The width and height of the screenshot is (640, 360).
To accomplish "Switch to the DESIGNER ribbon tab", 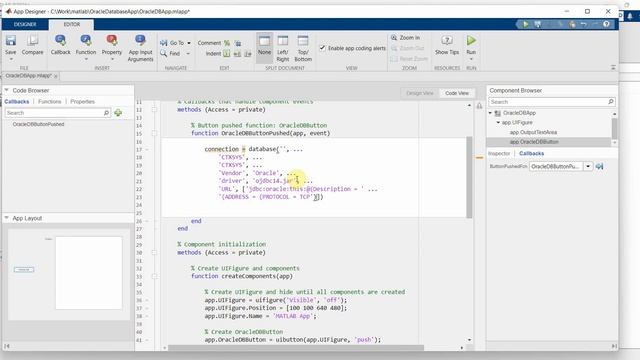I will point(25,24).
